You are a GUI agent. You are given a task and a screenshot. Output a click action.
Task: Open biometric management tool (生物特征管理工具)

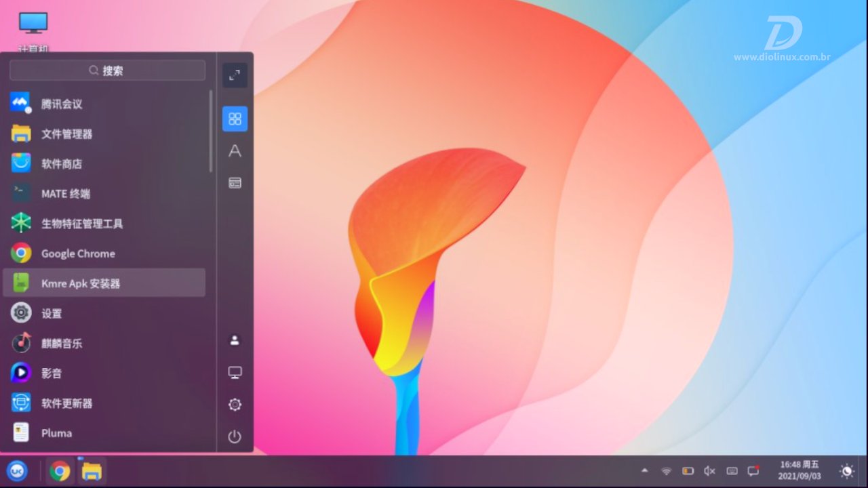pyautogui.click(x=104, y=223)
